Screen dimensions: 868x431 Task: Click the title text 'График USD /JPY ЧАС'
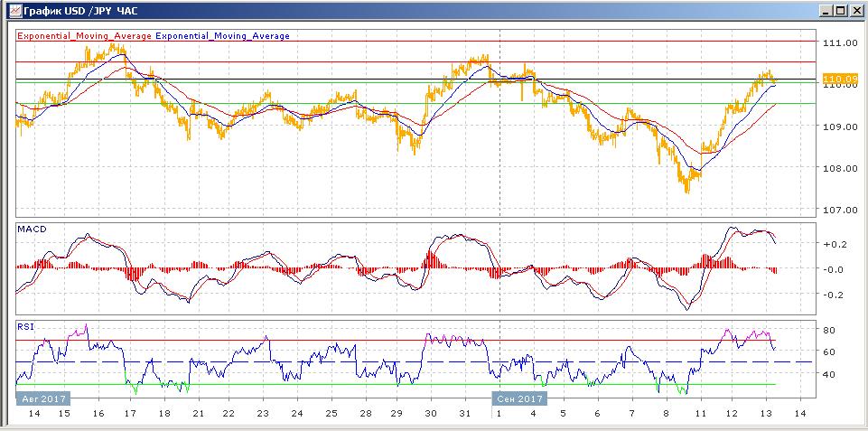tap(80, 11)
